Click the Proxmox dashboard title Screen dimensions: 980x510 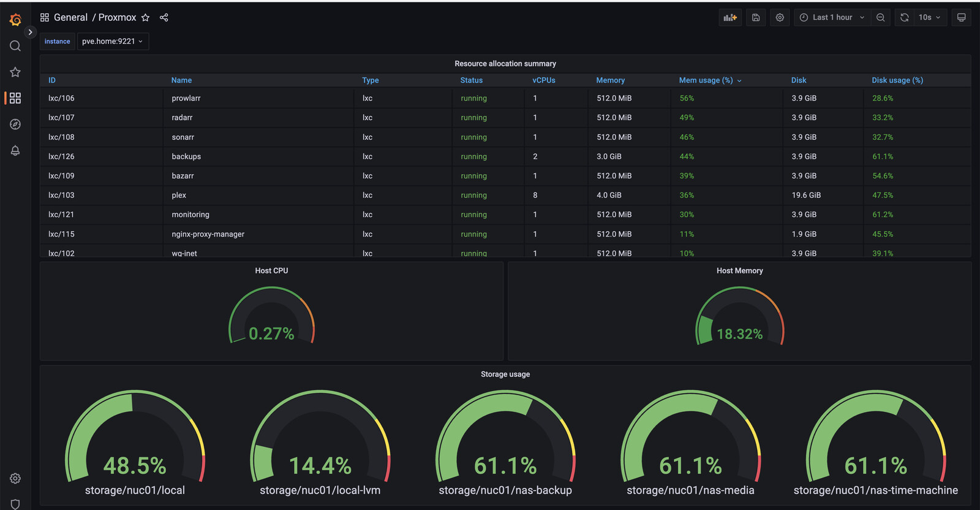[117, 17]
